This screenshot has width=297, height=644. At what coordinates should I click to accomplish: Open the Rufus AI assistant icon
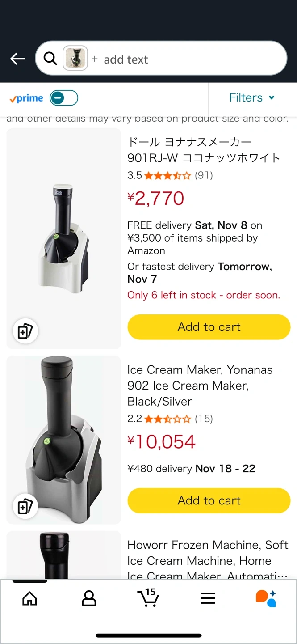266,598
